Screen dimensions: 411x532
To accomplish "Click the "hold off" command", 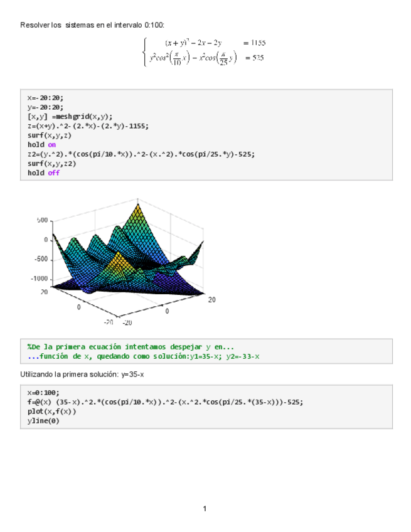I will (43, 173).
